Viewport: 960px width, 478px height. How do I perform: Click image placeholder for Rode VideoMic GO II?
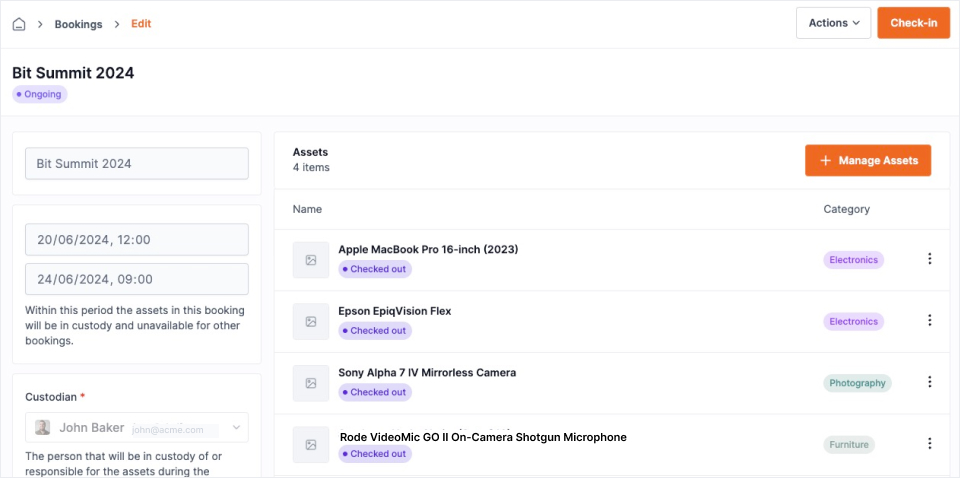[311, 445]
